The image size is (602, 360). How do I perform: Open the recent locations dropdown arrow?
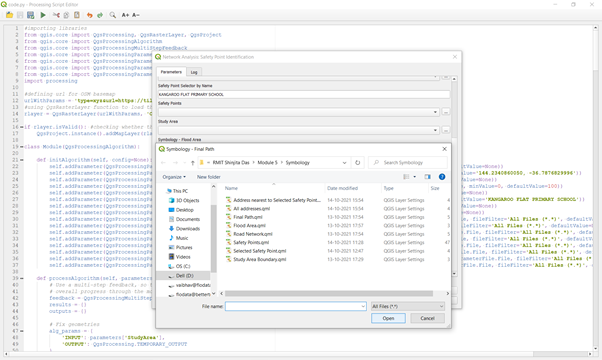(x=184, y=163)
